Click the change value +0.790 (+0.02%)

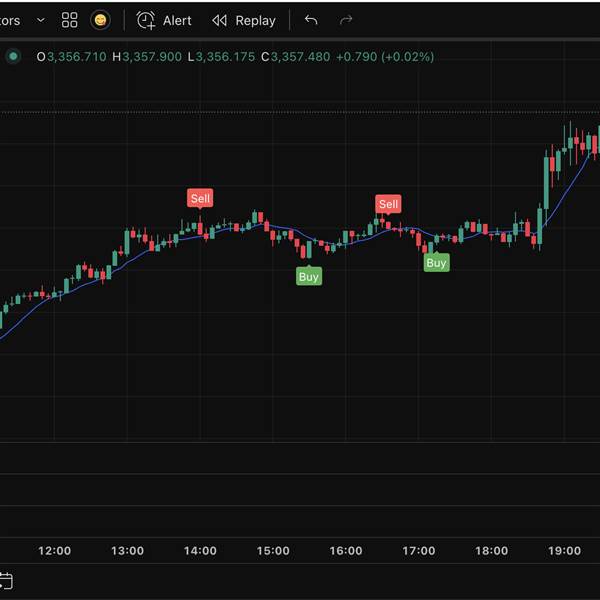coord(385,57)
